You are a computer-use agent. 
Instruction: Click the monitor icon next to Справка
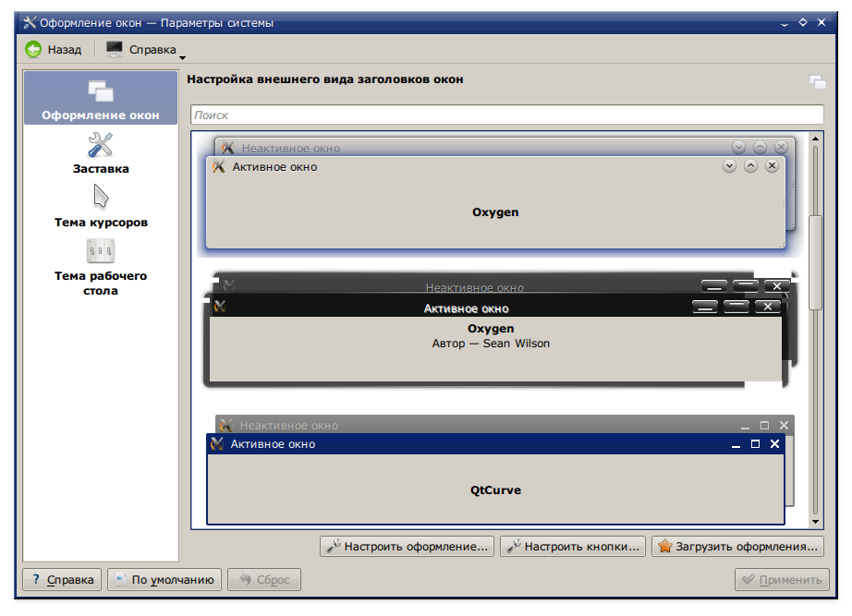coord(115,49)
